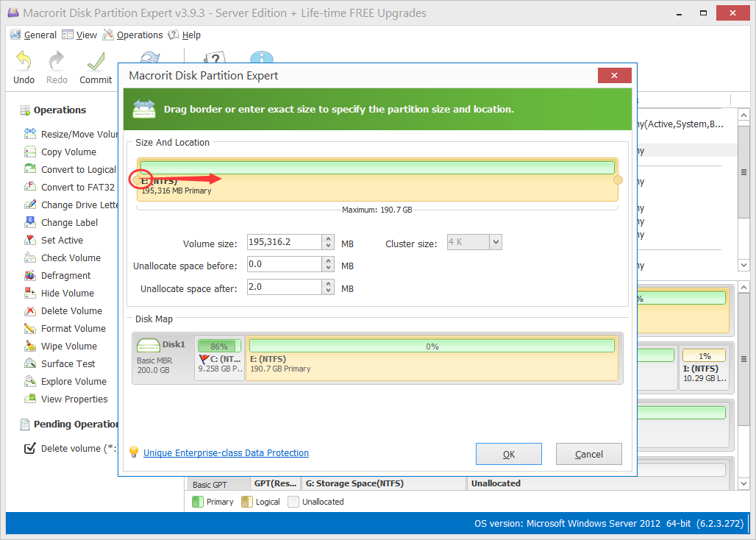Close the Macrorit Disk Partition Expert dialog
Image resolution: width=756 pixels, height=540 pixels.
[x=614, y=75]
